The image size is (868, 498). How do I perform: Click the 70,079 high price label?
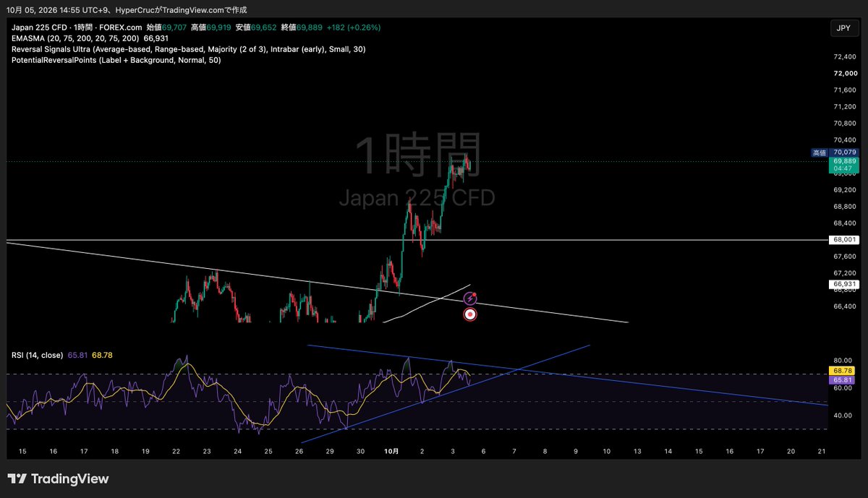click(x=845, y=153)
